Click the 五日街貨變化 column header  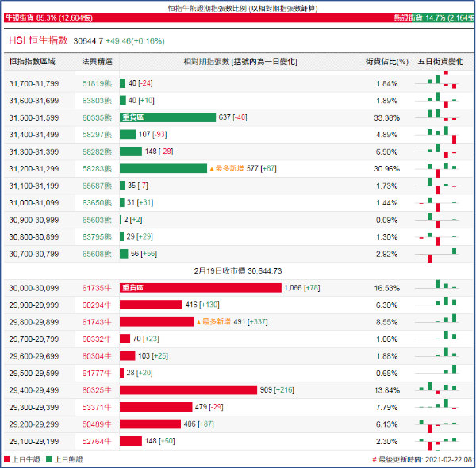[440, 62]
